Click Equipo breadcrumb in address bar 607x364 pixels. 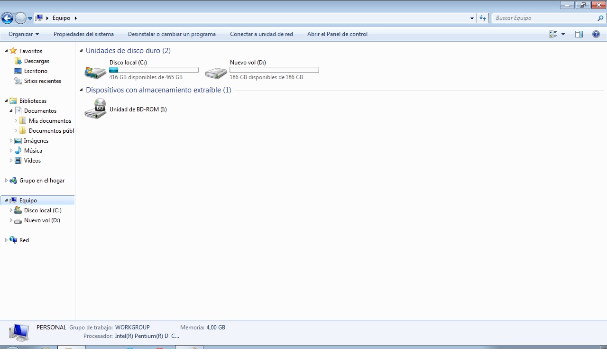click(x=61, y=18)
